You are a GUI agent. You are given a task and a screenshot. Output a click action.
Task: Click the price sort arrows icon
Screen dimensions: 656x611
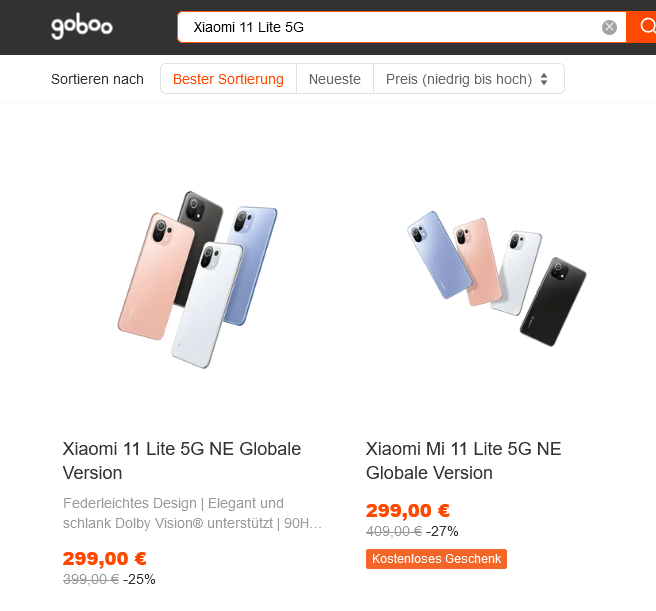544,79
